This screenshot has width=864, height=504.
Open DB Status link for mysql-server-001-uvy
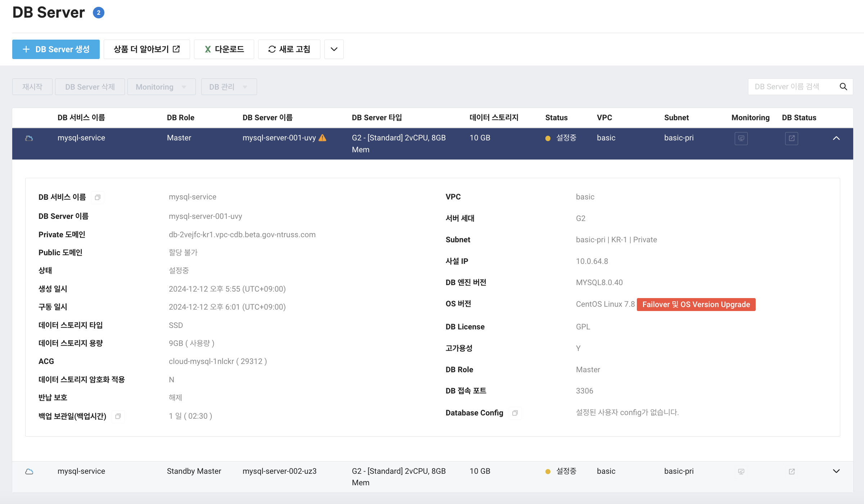coord(791,138)
